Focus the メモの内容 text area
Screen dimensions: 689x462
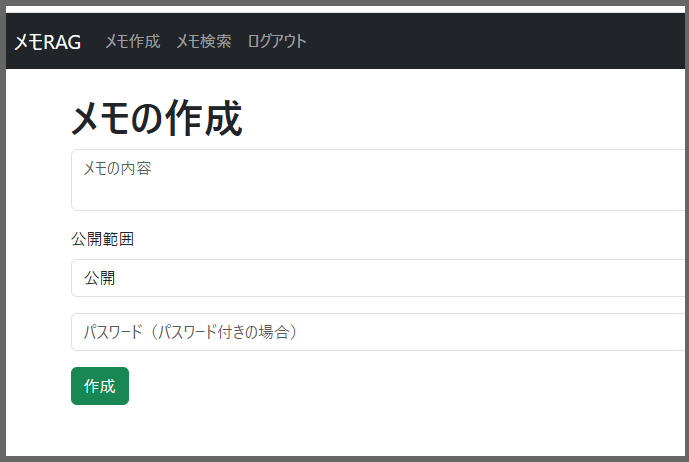point(378,180)
